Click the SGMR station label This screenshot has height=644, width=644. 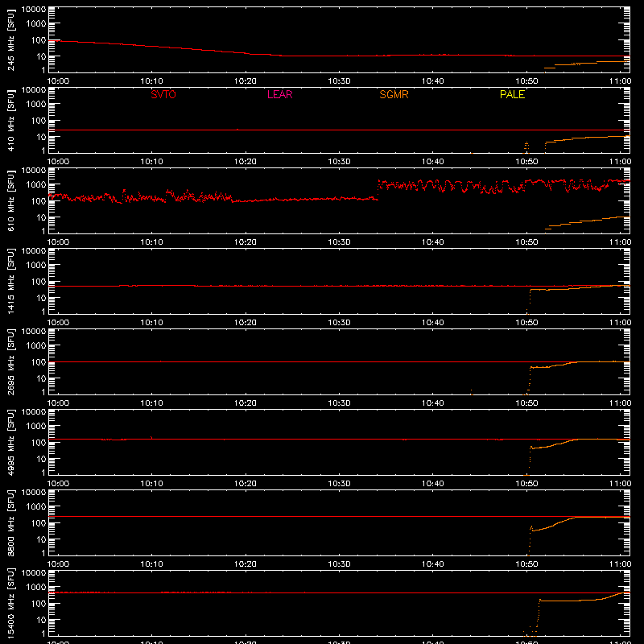click(x=394, y=94)
